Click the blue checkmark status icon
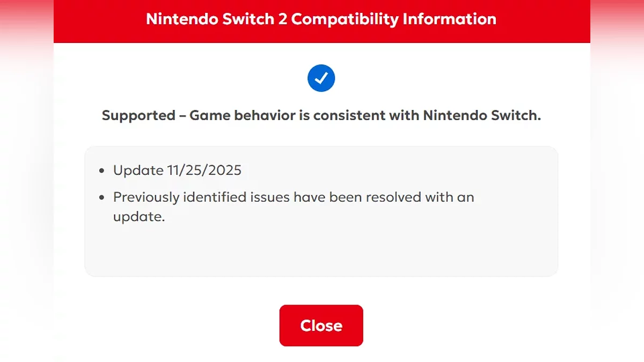 pyautogui.click(x=321, y=78)
